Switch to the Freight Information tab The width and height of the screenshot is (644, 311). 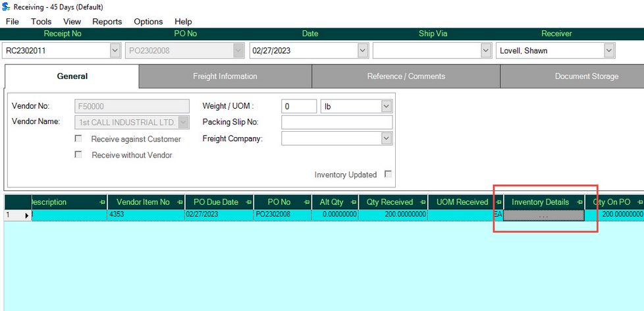tap(225, 76)
